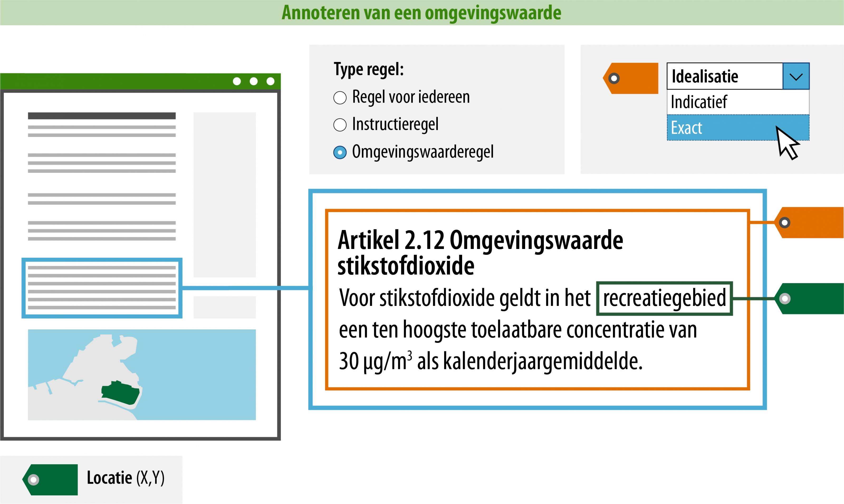Click the orange tag icon beside Idealisatie dropdown
The image size is (844, 504).
click(x=632, y=78)
